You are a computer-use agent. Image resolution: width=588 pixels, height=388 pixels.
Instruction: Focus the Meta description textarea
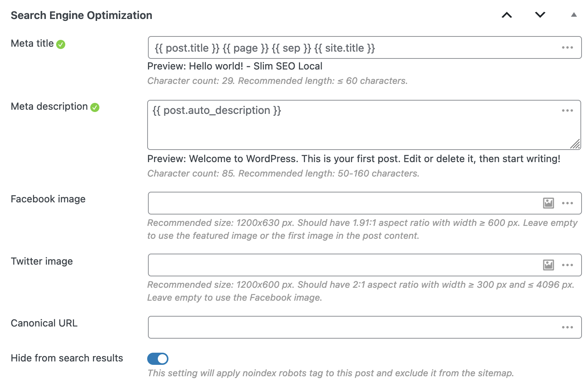click(353, 125)
